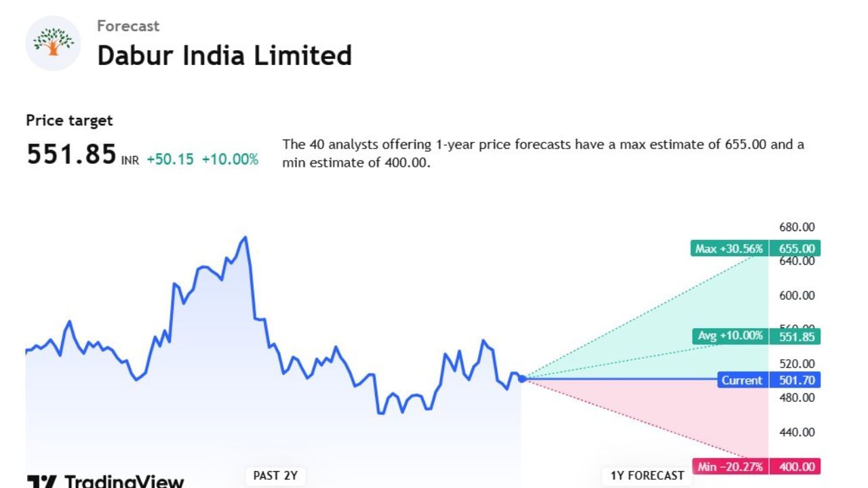
Task: Open the Dabur India Limited title
Action: tap(224, 56)
